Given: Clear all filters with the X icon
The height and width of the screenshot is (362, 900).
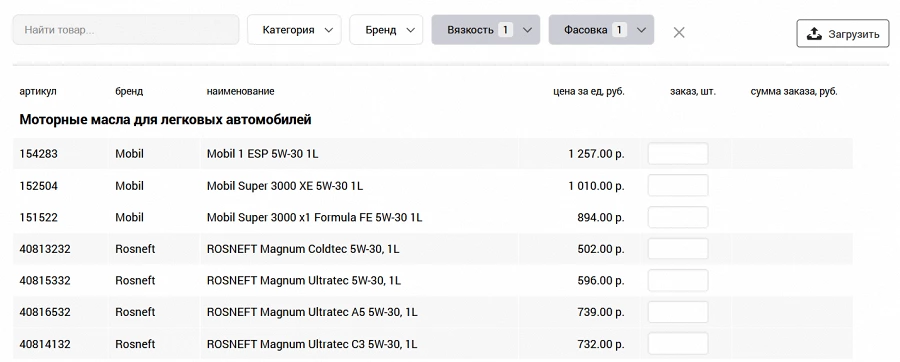Looking at the screenshot, I should (x=679, y=33).
